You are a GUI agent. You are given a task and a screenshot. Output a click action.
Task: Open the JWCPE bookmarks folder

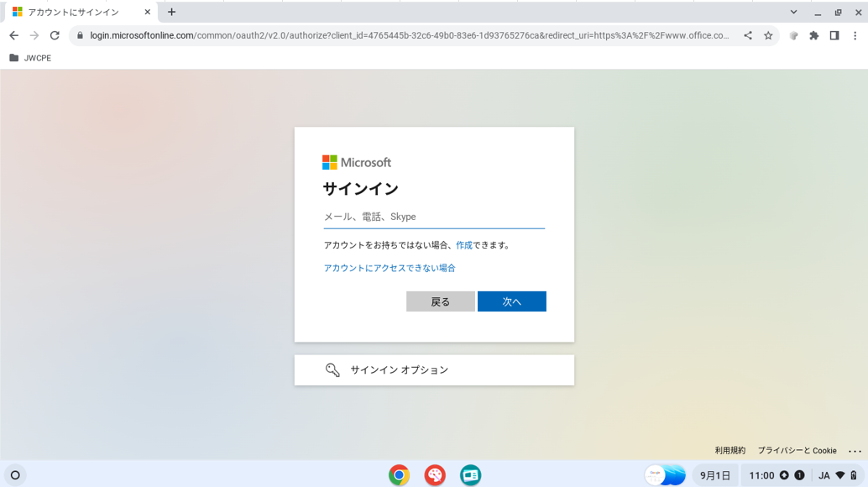click(30, 58)
